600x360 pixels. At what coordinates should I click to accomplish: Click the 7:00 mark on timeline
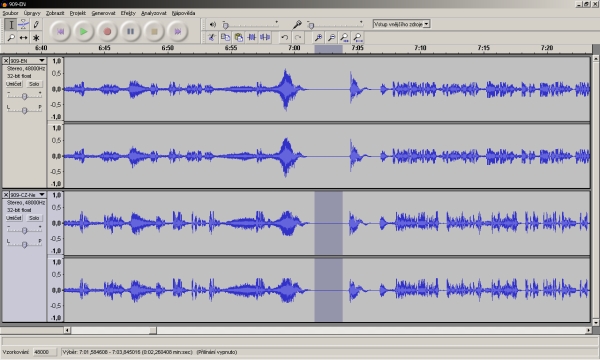click(294, 48)
